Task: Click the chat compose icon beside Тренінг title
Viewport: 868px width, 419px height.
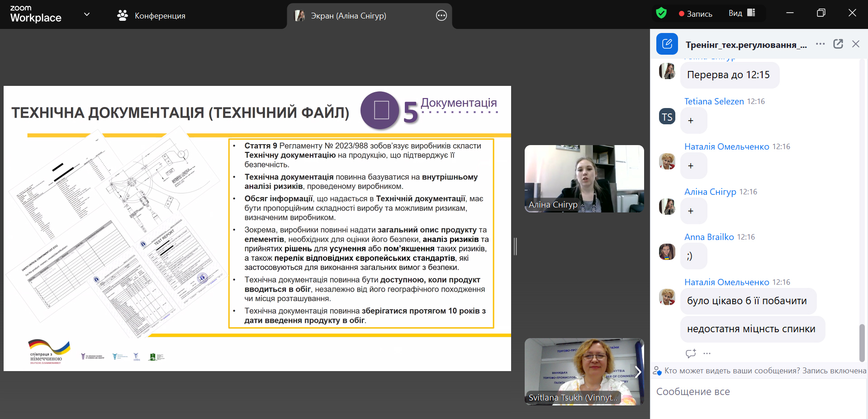Action: [667, 44]
